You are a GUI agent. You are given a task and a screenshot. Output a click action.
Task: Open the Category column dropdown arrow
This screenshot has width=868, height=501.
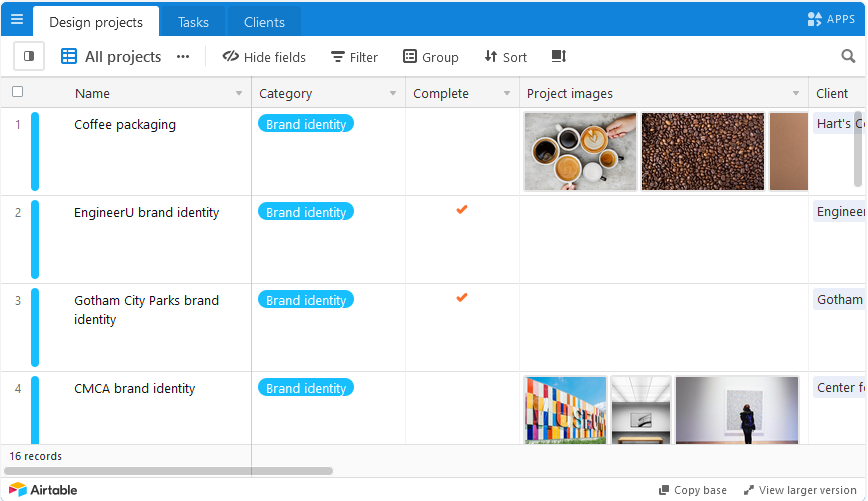pyautogui.click(x=393, y=94)
